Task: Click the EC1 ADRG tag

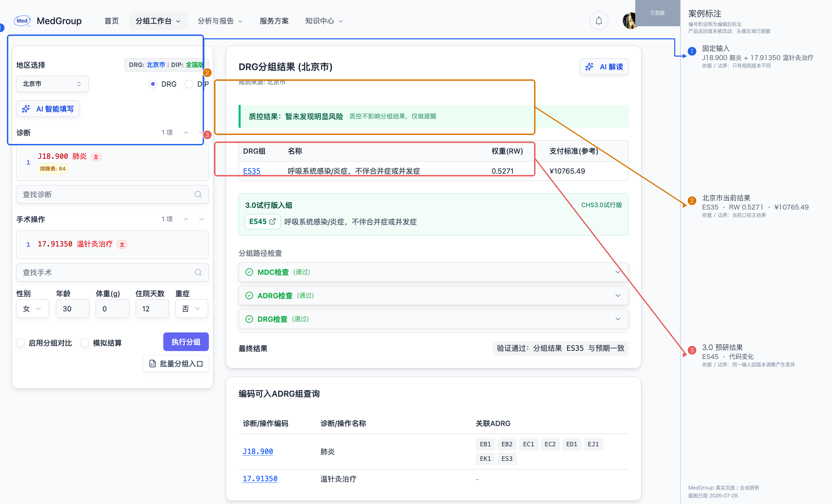Action: [529, 444]
